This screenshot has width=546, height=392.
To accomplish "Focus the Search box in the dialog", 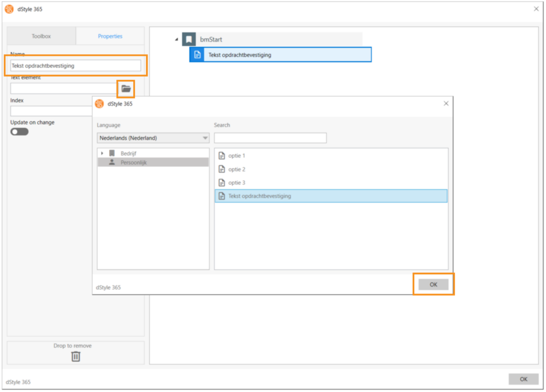I will pos(270,138).
